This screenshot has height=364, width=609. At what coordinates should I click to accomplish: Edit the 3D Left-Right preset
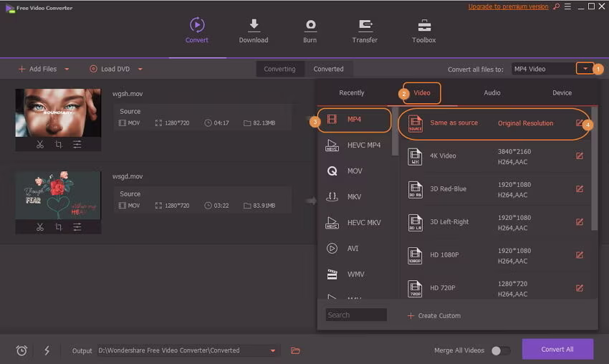[579, 222]
